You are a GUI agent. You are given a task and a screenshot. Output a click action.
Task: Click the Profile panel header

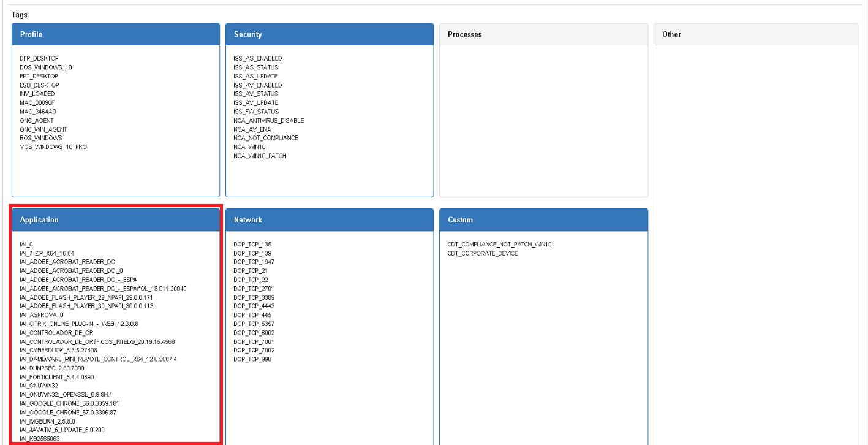tap(115, 35)
